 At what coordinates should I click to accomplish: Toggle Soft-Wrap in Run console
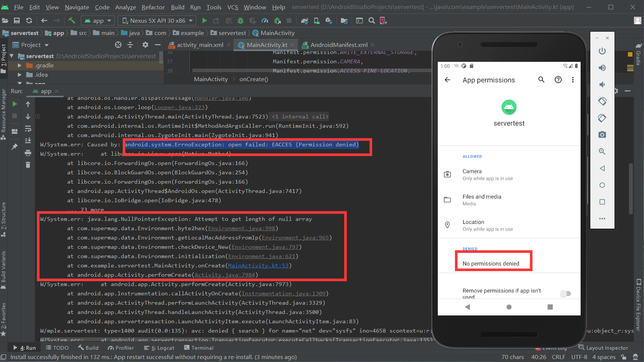point(28,129)
